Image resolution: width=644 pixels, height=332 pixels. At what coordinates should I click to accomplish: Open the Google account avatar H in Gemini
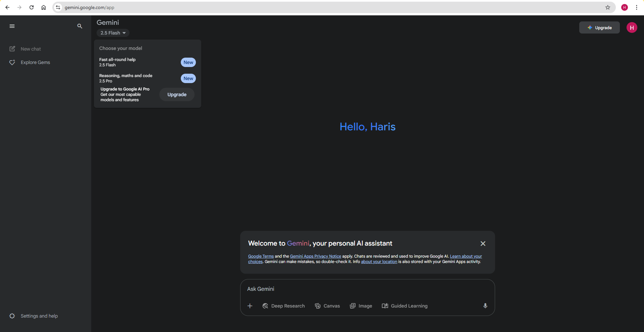tap(632, 27)
